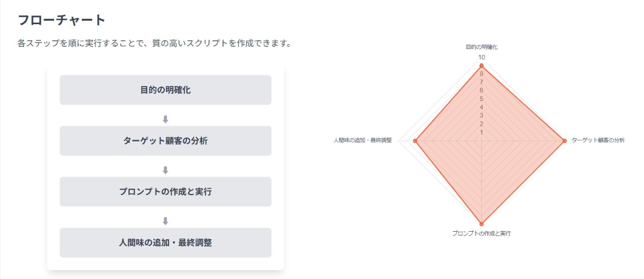
Task: Click the arrow below 目的の明確化
Action: click(165, 119)
